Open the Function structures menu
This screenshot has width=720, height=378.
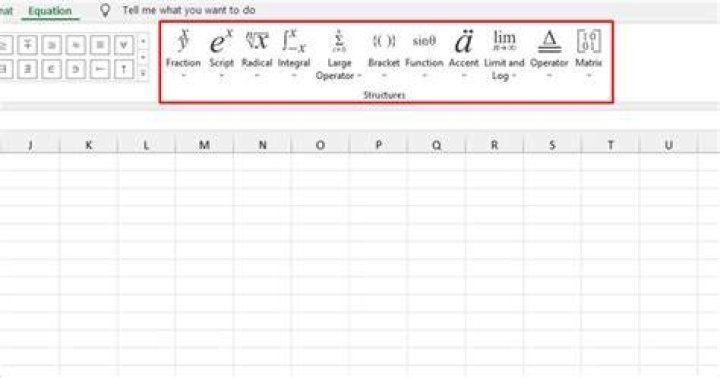tap(424, 54)
